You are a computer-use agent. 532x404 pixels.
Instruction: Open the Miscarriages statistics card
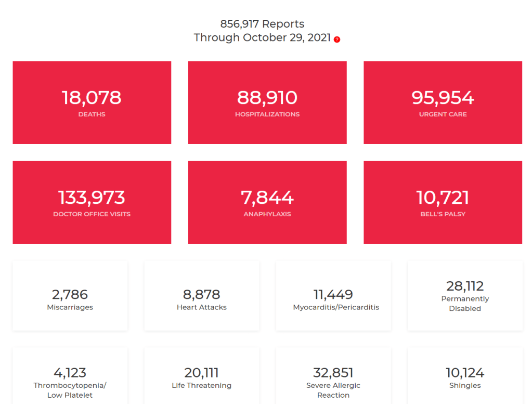(70, 296)
